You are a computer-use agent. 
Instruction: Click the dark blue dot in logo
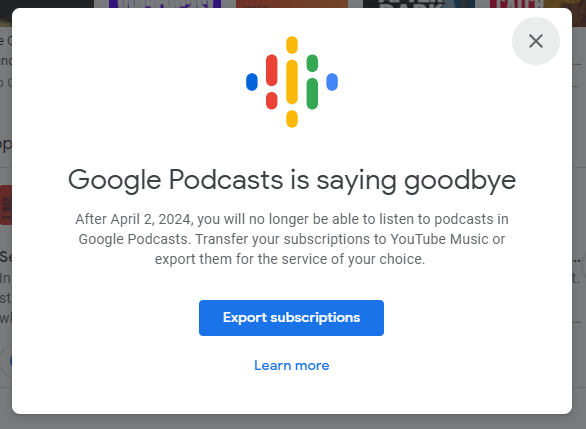[x=252, y=82]
